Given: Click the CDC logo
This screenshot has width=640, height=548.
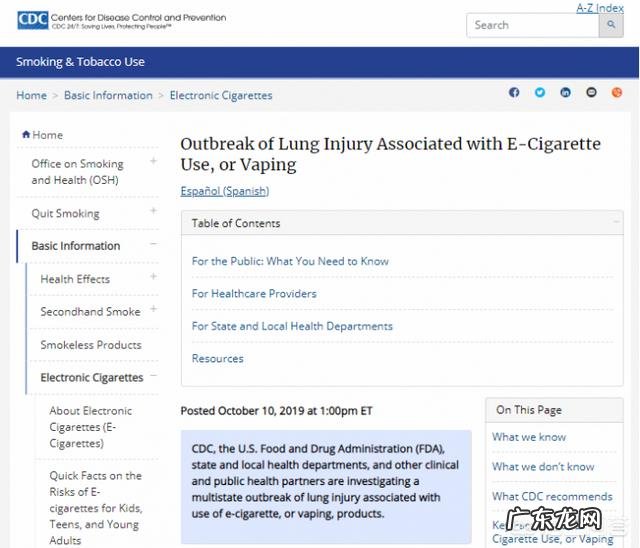Looking at the screenshot, I should (x=33, y=20).
